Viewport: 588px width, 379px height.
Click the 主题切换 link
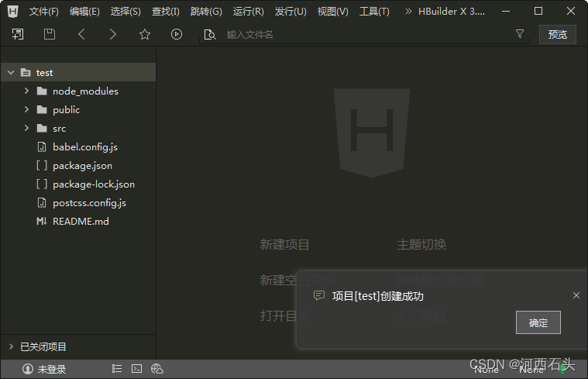pos(421,245)
